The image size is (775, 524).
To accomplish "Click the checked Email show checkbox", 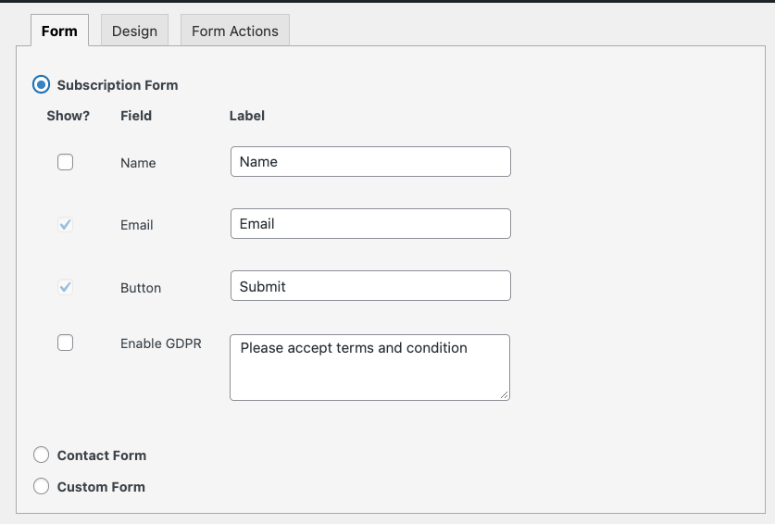I will 65,225.
